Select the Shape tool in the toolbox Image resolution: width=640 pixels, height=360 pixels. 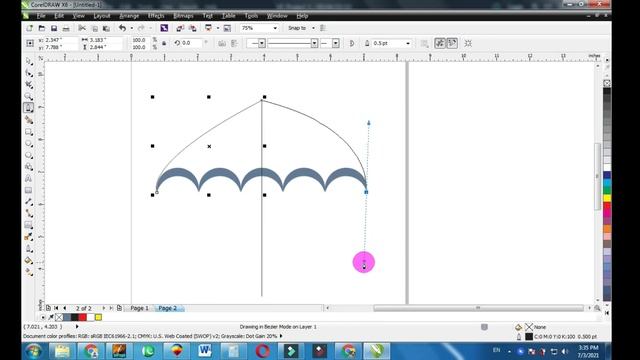(x=29, y=73)
